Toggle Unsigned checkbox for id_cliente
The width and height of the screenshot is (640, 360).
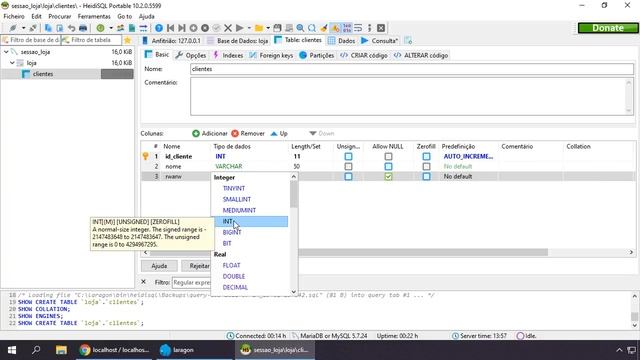[348, 156]
